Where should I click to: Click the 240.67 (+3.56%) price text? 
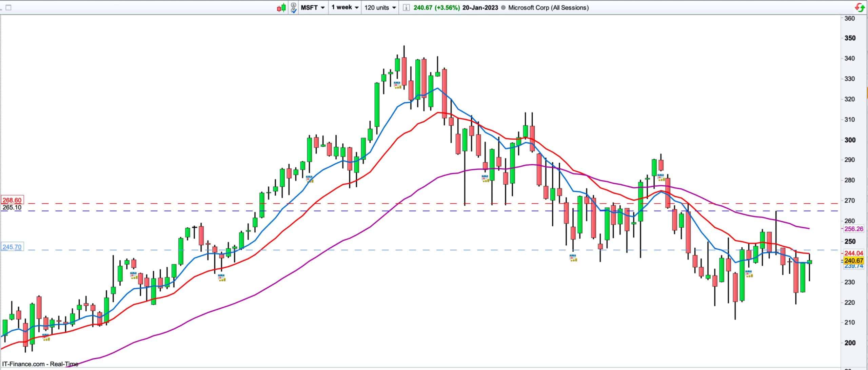click(x=436, y=7)
